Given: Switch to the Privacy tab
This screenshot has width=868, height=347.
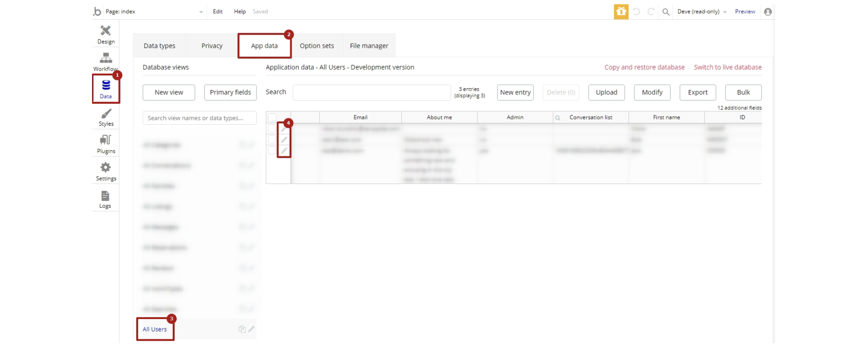Looking at the screenshot, I should (x=212, y=46).
